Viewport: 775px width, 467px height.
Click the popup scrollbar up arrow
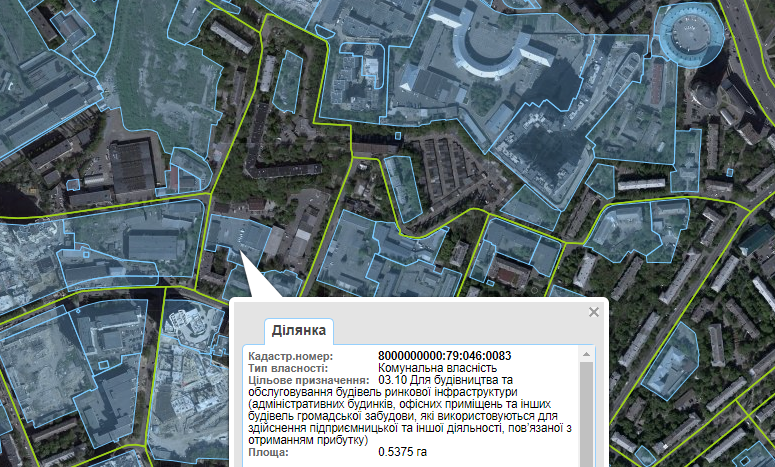588,353
